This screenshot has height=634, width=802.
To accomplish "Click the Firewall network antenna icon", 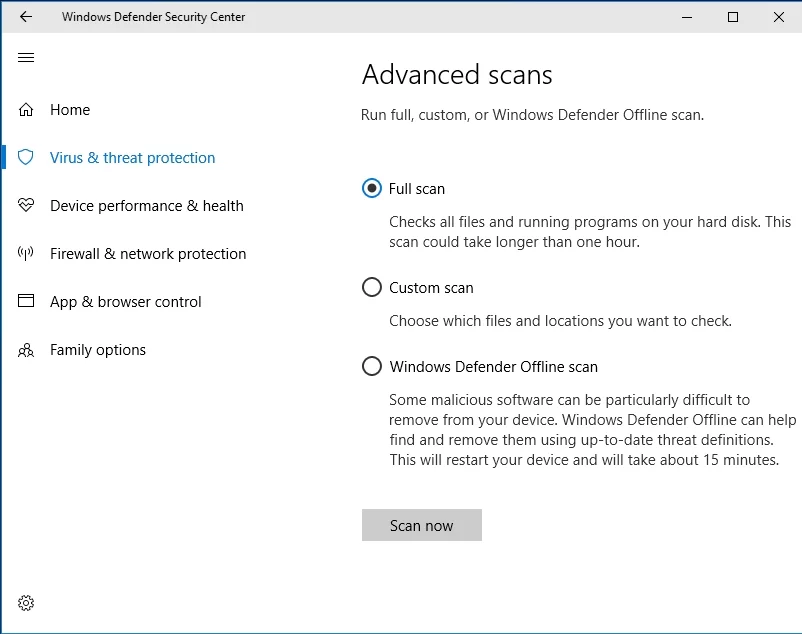I will [26, 254].
